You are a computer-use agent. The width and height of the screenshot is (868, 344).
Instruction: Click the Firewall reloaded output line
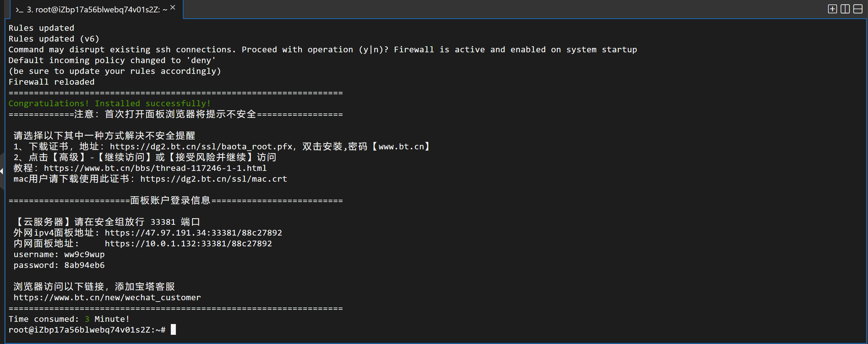(x=51, y=82)
